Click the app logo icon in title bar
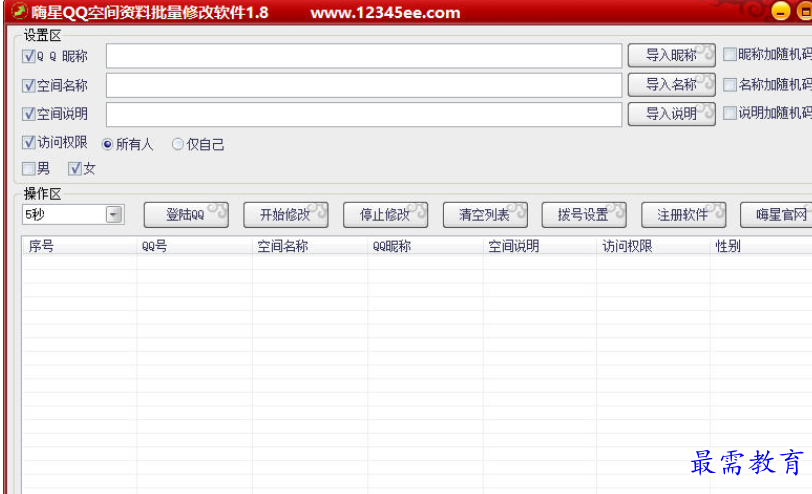812x494 pixels. (x=19, y=11)
